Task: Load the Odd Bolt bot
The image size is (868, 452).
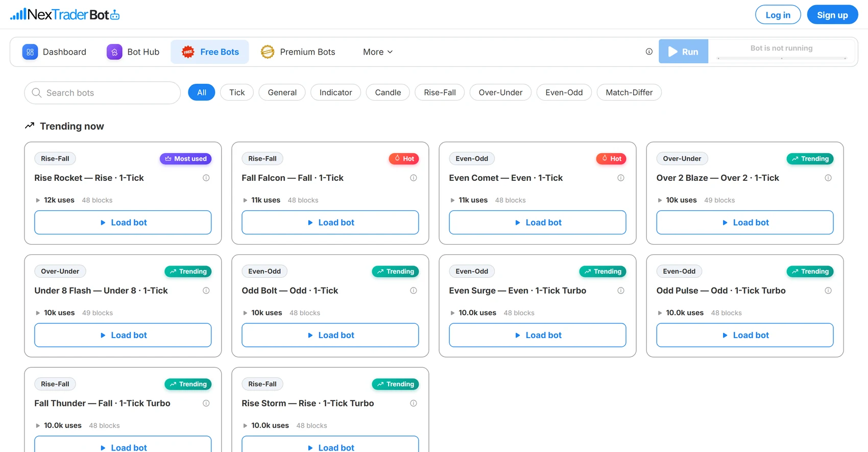Action: pyautogui.click(x=330, y=335)
